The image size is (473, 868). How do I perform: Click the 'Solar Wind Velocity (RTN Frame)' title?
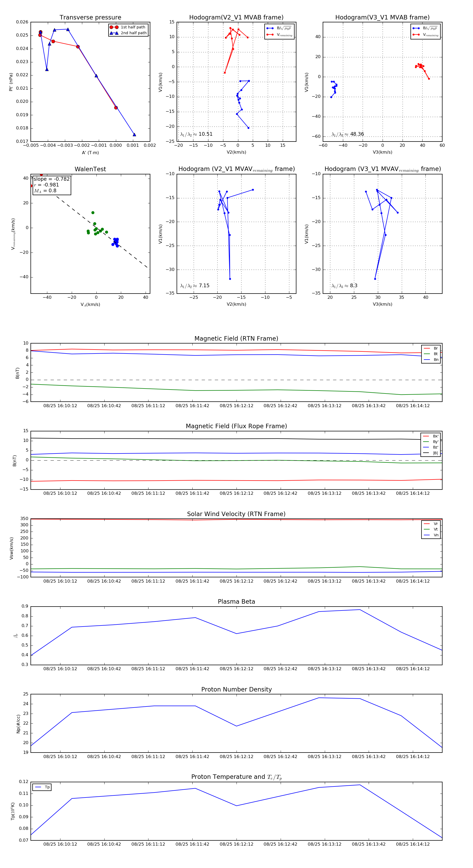click(x=236, y=514)
